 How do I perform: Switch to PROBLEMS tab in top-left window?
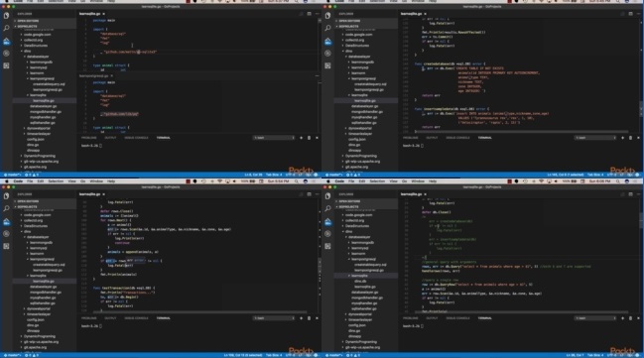(x=88, y=138)
